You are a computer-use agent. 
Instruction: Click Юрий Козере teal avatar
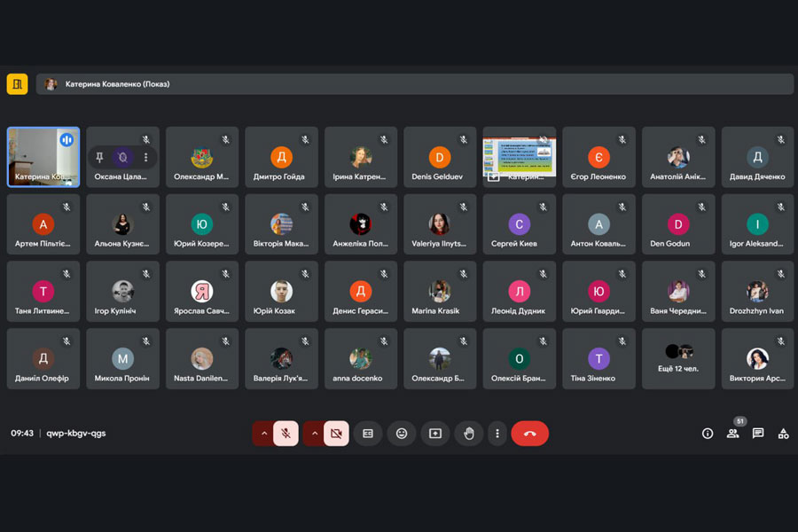click(202, 224)
